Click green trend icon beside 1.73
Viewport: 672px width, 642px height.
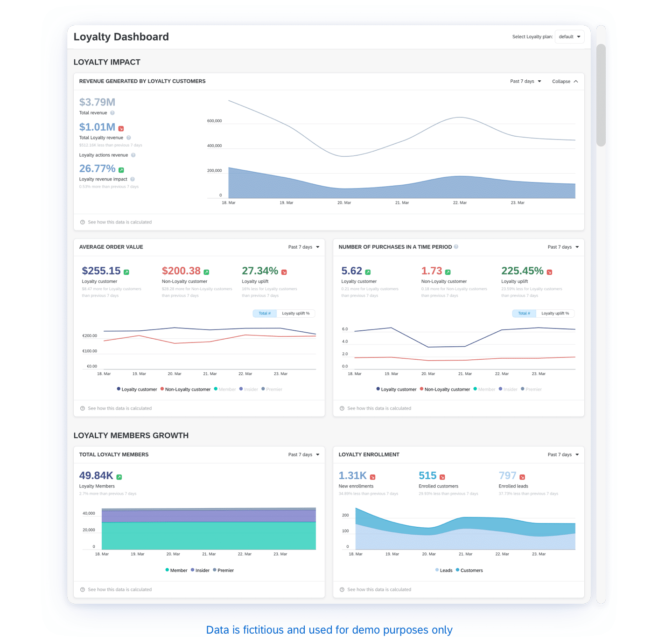(448, 272)
